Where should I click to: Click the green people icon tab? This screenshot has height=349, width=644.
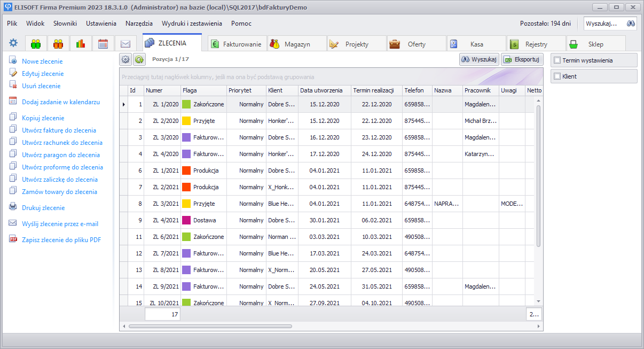tap(36, 44)
